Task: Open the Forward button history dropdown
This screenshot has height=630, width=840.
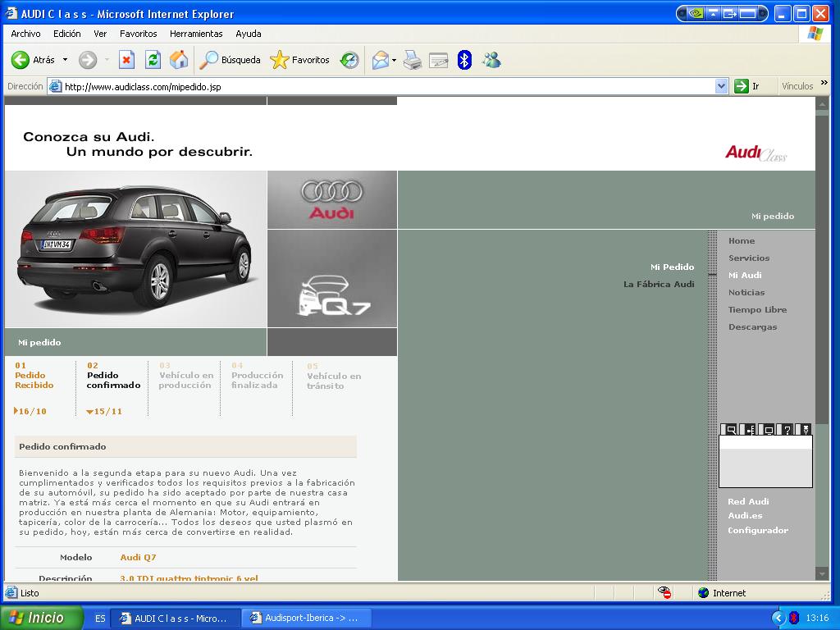Action: click(x=107, y=60)
